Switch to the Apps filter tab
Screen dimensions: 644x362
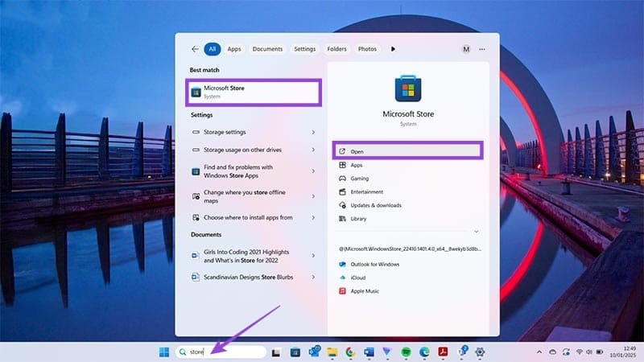[234, 49]
